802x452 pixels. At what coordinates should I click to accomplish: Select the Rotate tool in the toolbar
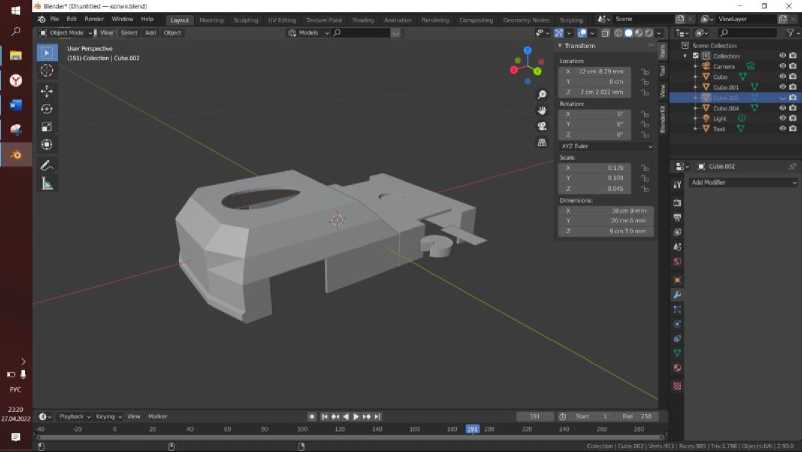(x=47, y=108)
